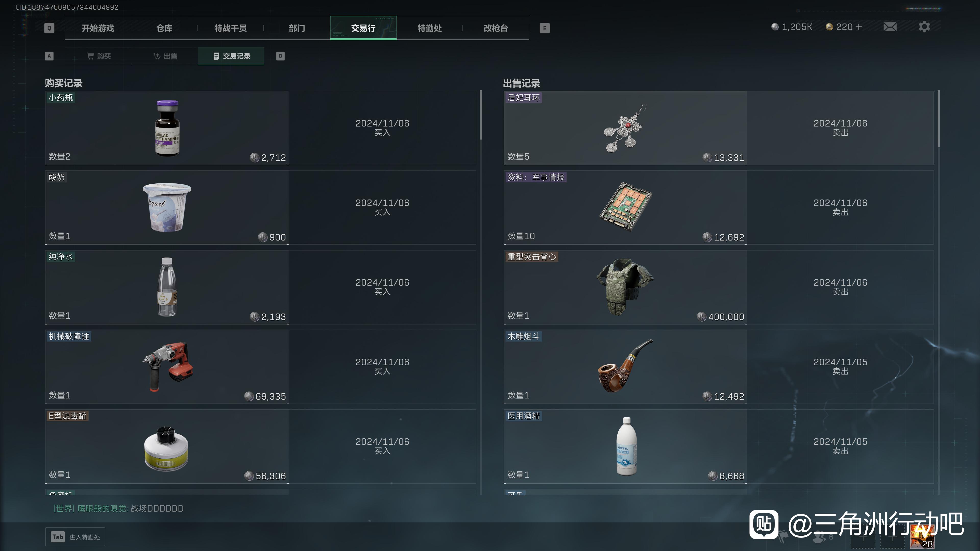Open the settings gear icon
Image resolution: width=980 pixels, height=551 pixels.
(924, 27)
